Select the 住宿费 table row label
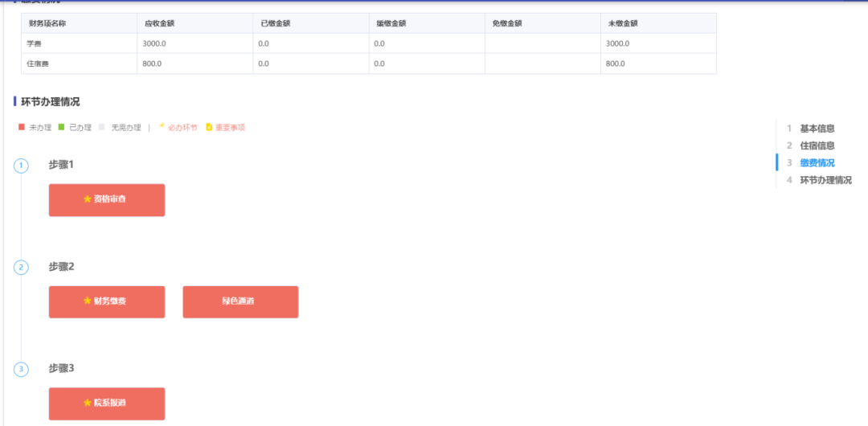Viewport: 868px width, 426px height. [x=39, y=63]
